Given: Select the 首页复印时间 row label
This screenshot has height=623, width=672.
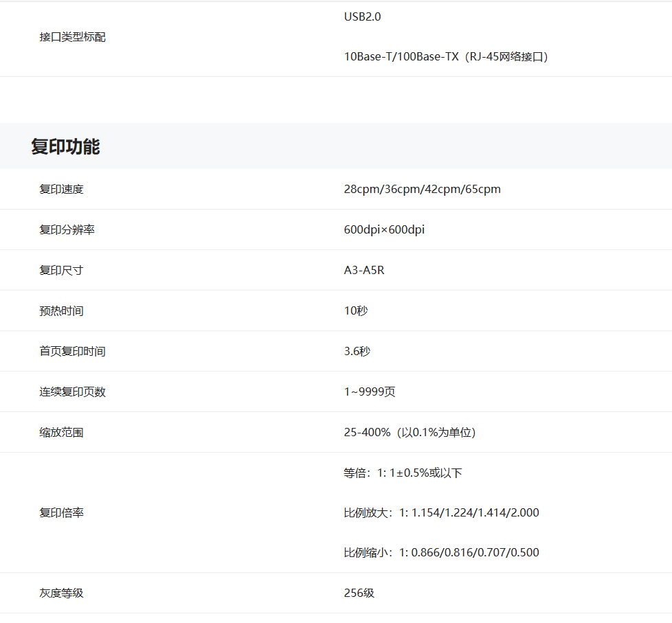Looking at the screenshot, I should click(72, 351).
